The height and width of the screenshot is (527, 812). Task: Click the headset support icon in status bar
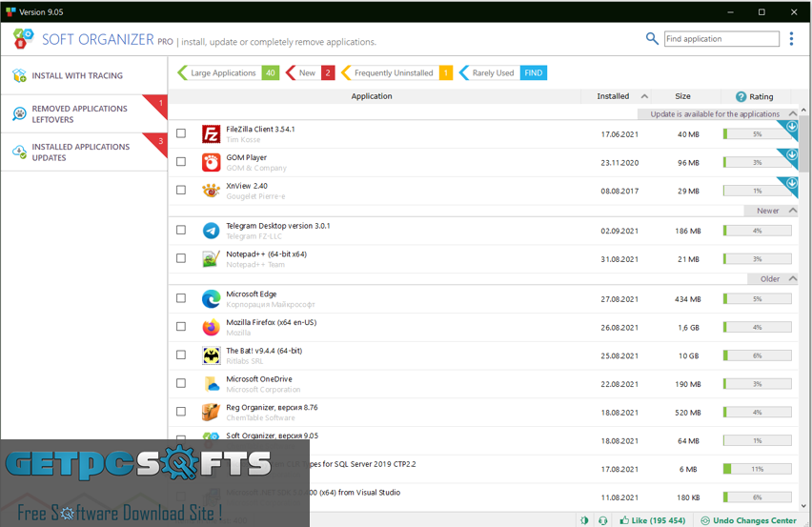[602, 520]
